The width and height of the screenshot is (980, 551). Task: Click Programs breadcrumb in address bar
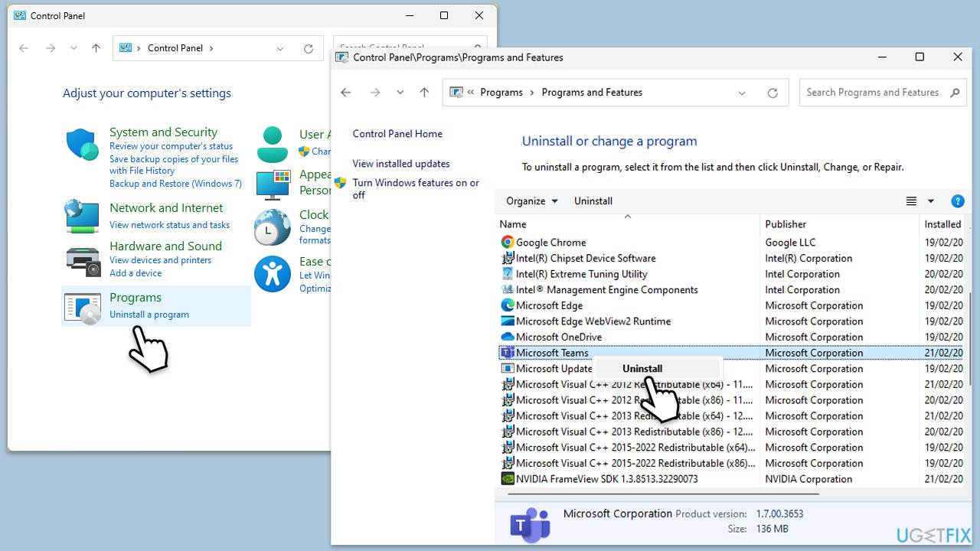(501, 93)
